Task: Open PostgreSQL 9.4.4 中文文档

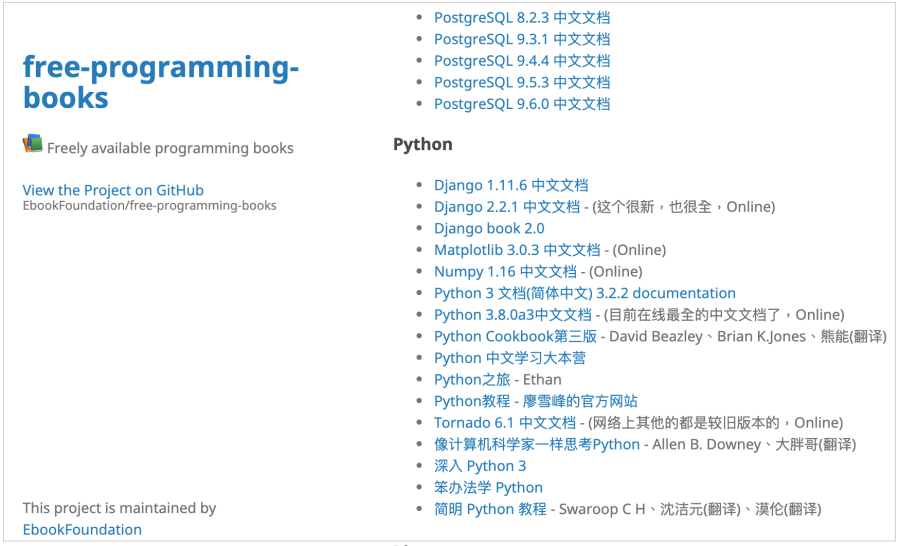Action: tap(522, 61)
